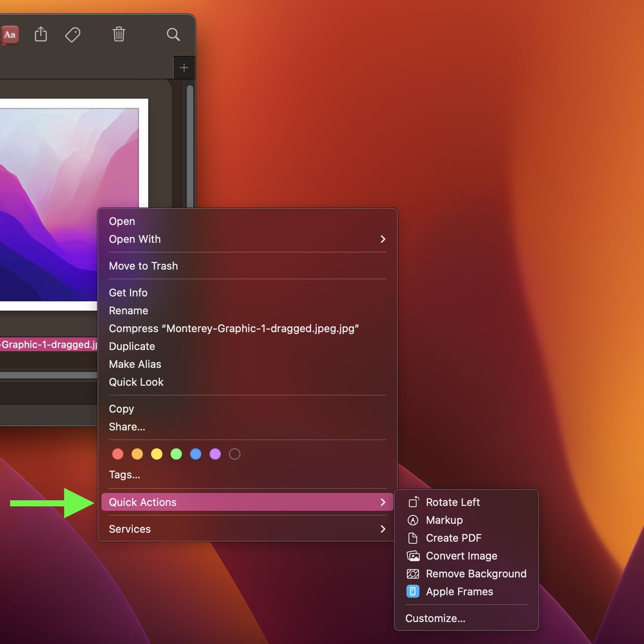Screen dimensions: 644x644
Task: Add a new tab with plus button
Action: pos(184,68)
